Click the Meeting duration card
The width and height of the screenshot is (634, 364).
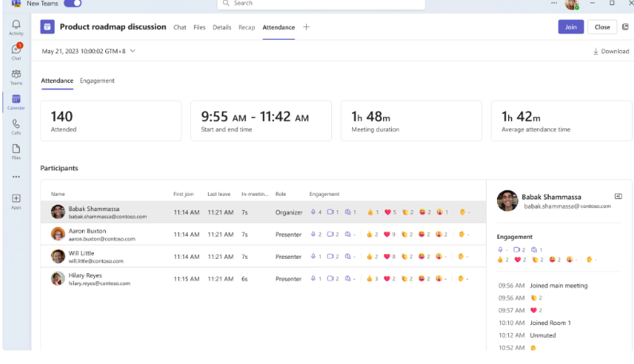(x=411, y=121)
